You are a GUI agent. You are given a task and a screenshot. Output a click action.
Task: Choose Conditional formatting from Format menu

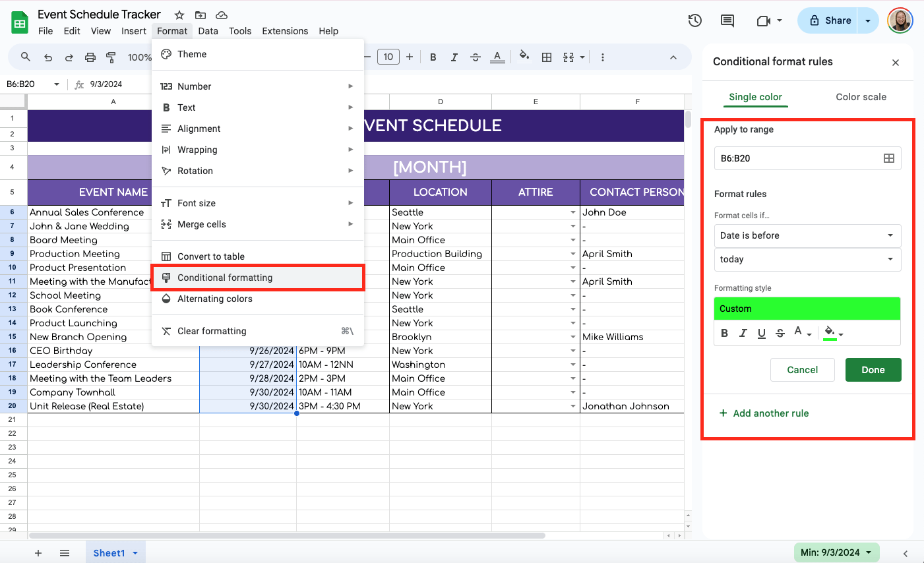(x=258, y=278)
